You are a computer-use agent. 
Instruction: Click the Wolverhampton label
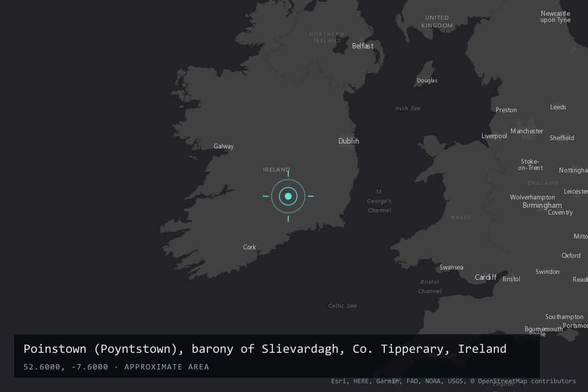coord(533,197)
